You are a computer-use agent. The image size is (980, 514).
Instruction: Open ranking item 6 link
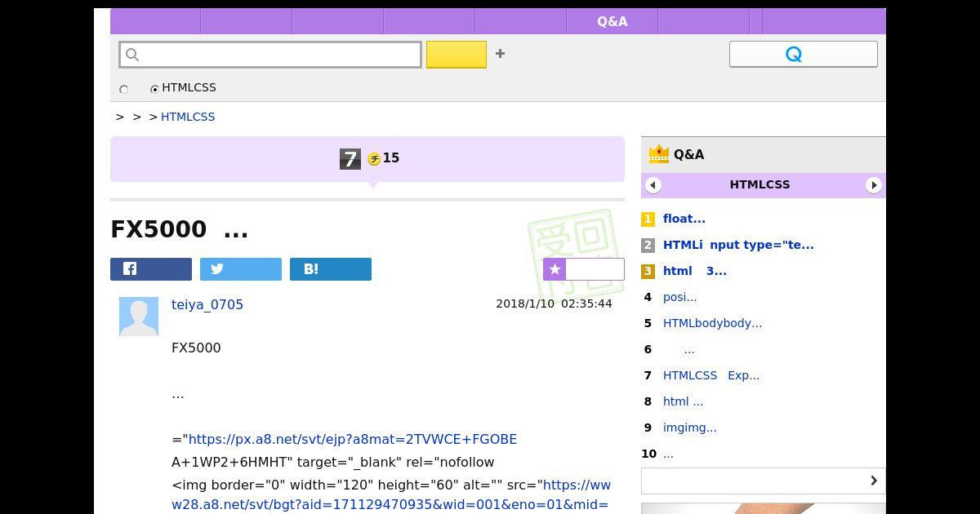[x=689, y=349]
